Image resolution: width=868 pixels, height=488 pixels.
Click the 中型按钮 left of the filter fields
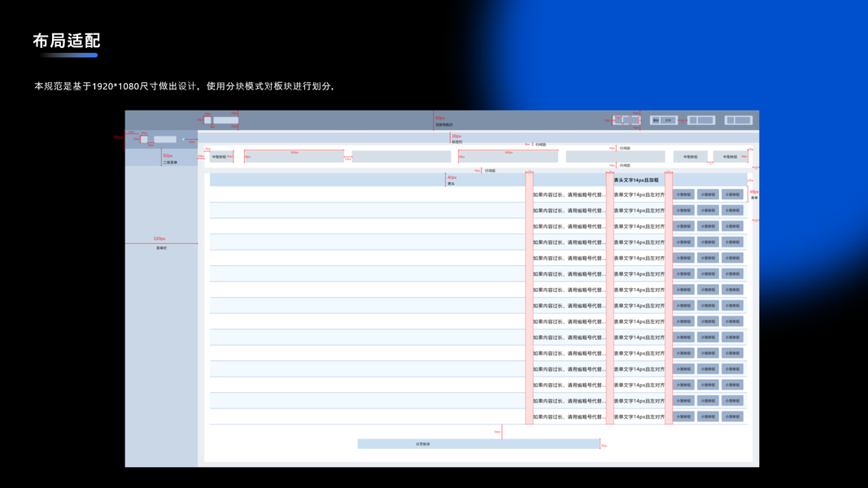(x=221, y=157)
